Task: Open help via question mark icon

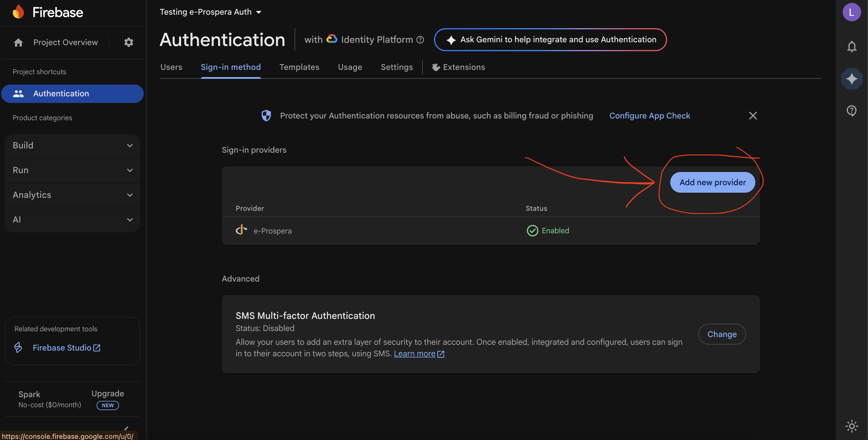Action: (852, 111)
